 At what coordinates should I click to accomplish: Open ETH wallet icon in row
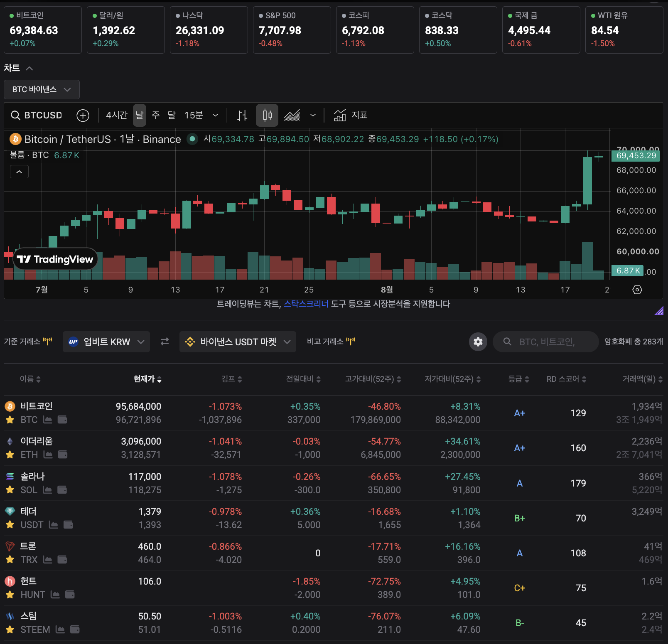point(63,455)
